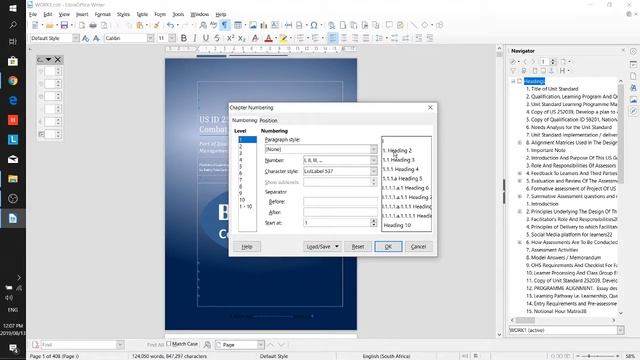Open the toolbar's Default Style dropdown

76,38
